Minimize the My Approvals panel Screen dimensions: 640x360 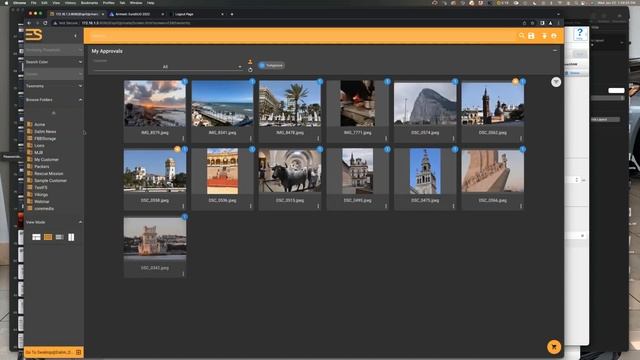click(x=555, y=51)
